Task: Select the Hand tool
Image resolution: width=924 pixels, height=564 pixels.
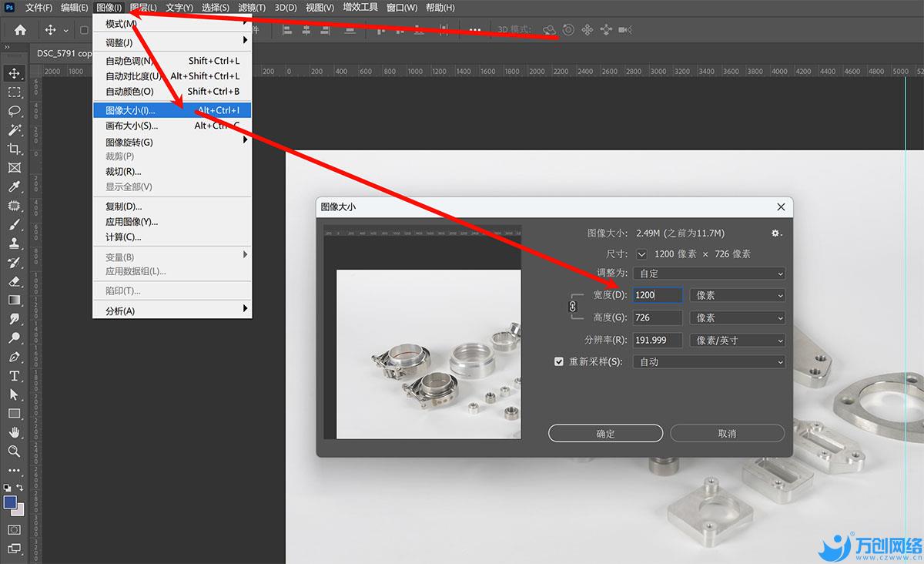Action: 14,432
